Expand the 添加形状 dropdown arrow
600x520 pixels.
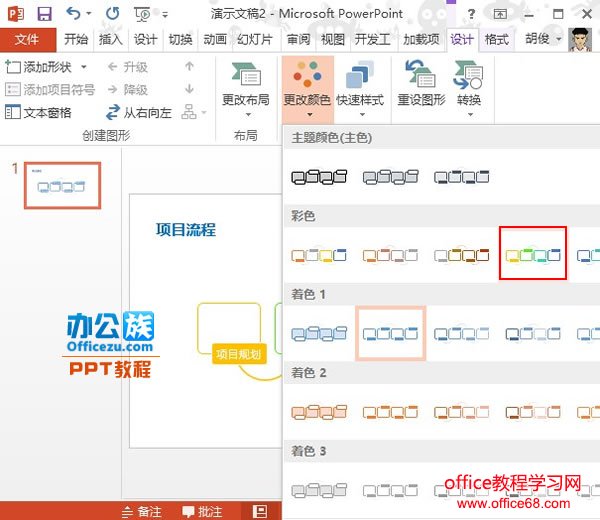click(x=83, y=67)
